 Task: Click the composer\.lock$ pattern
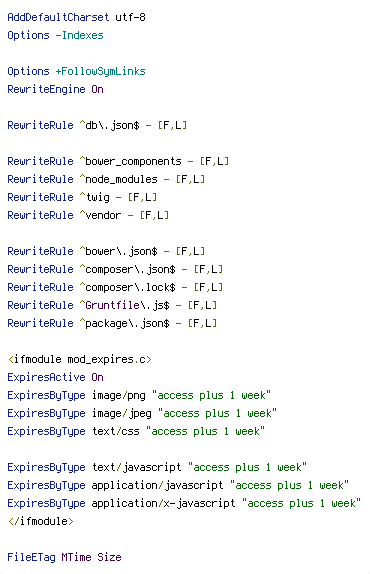pyautogui.click(x=127, y=287)
